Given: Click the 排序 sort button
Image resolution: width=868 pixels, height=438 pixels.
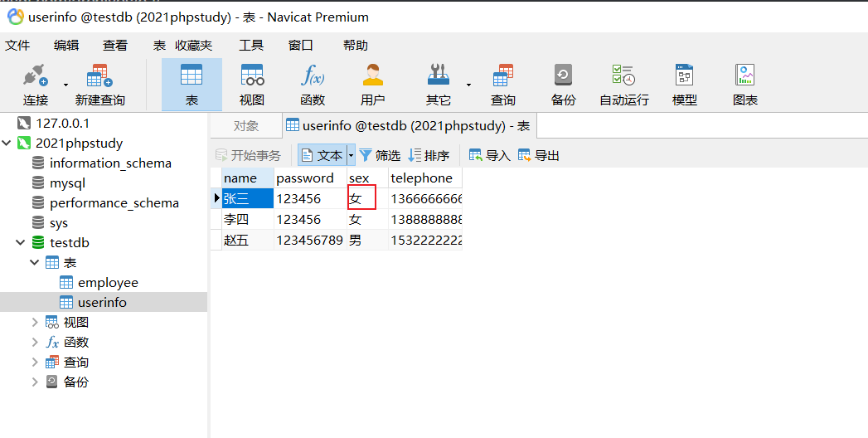Looking at the screenshot, I should pyautogui.click(x=429, y=156).
